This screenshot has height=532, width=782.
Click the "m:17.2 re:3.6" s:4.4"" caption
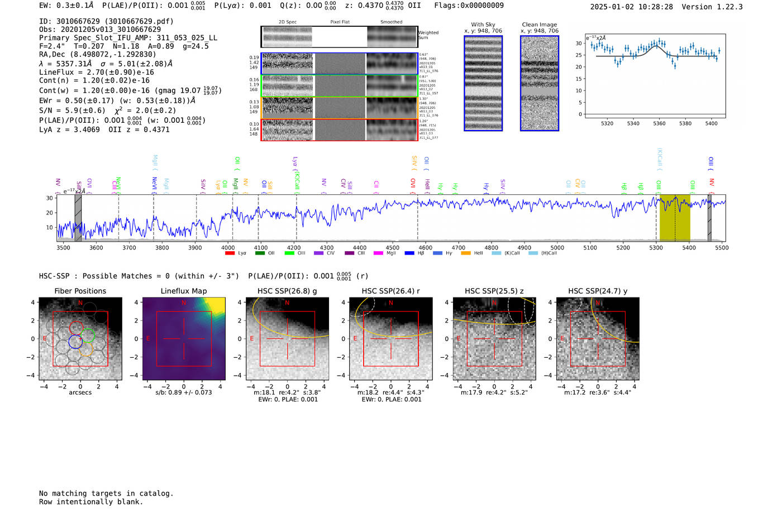(598, 392)
